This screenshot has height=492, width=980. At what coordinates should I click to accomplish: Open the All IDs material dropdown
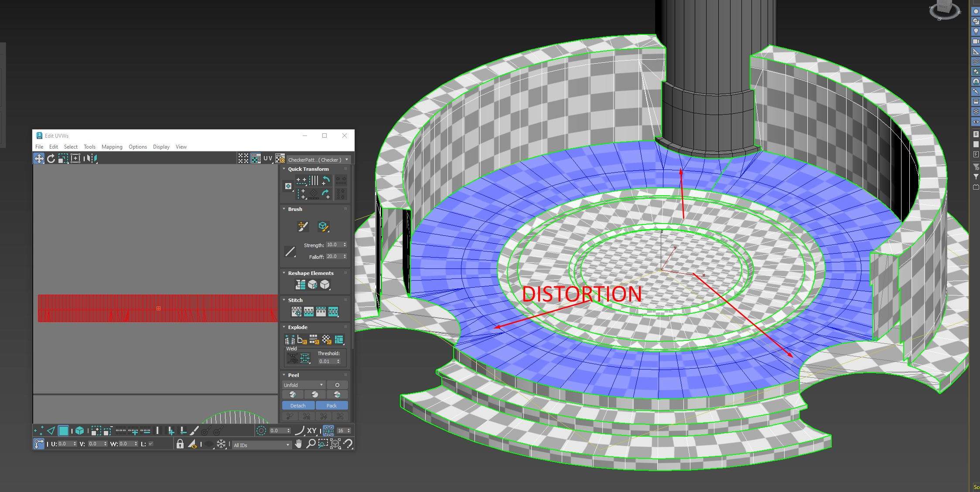pyautogui.click(x=261, y=445)
